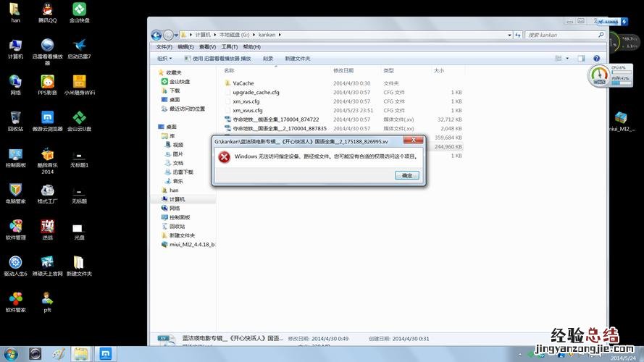The image size is (644, 362).
Task: Select upgrade_cache.cfg in the file list
Action: 252,93
